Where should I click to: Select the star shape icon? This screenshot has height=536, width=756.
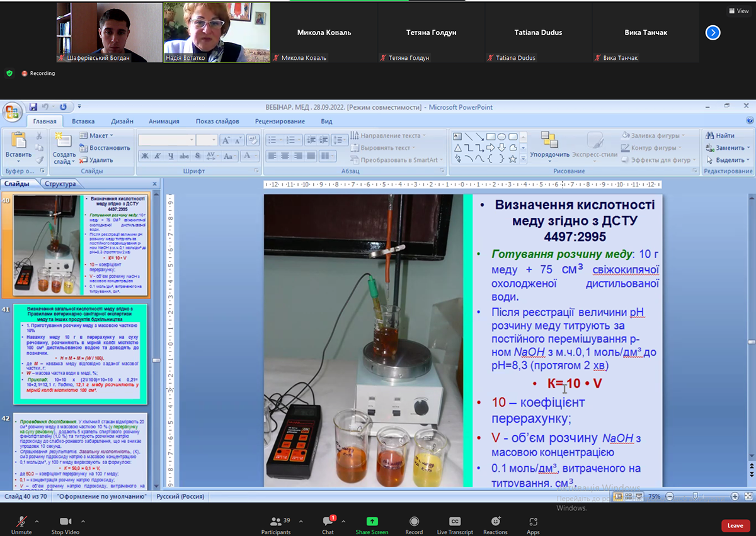(513, 159)
